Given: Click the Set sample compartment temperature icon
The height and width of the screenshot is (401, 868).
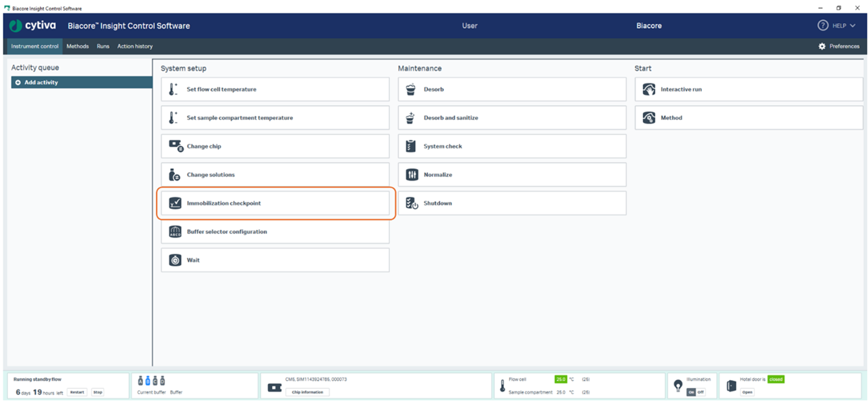Looking at the screenshot, I should pyautogui.click(x=174, y=117).
